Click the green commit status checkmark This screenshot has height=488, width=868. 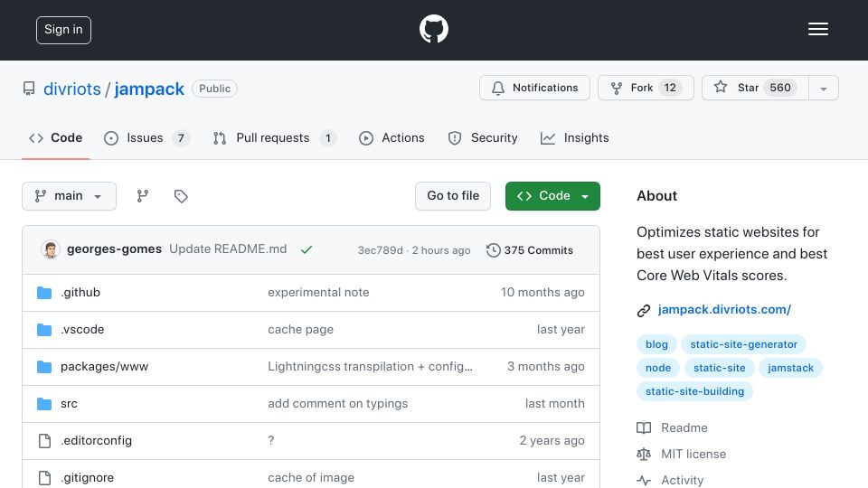tap(307, 249)
